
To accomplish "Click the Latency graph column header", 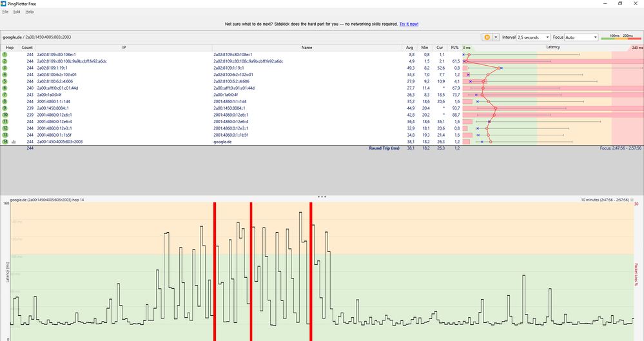I will click(x=553, y=47).
